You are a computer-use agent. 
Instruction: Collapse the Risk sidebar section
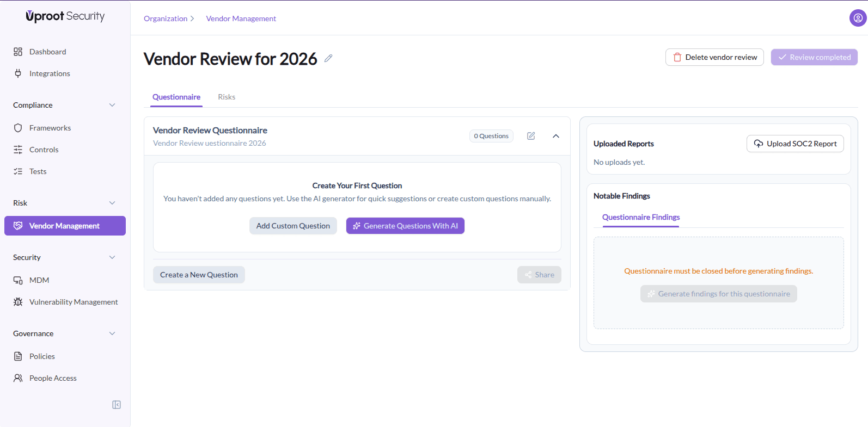(x=112, y=203)
